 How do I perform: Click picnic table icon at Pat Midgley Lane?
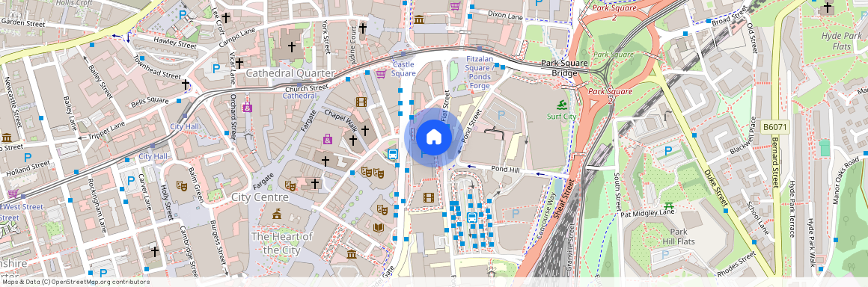pos(668,206)
